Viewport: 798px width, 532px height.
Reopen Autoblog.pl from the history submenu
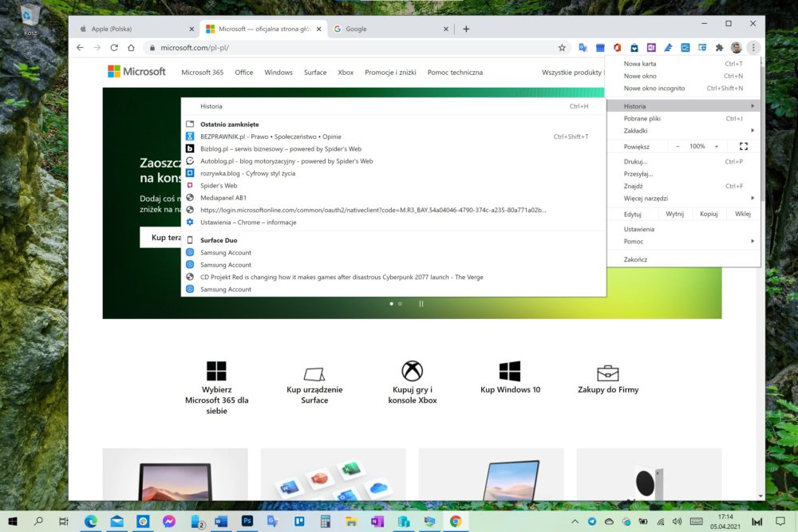click(393, 161)
